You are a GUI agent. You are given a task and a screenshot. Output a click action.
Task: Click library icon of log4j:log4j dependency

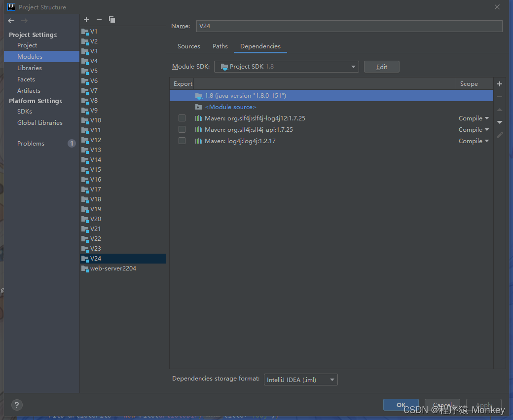[199, 141]
